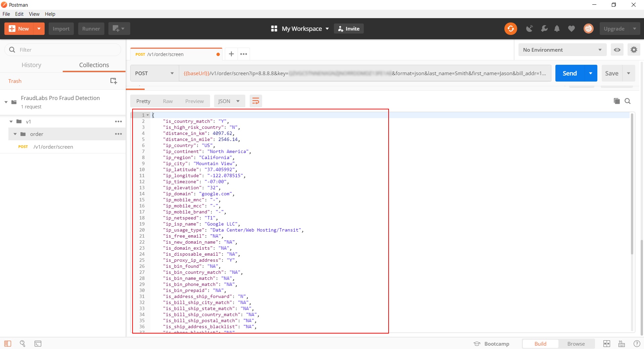Toggle sidebar icon in the status bar
This screenshot has width=644, height=349.
click(x=8, y=344)
